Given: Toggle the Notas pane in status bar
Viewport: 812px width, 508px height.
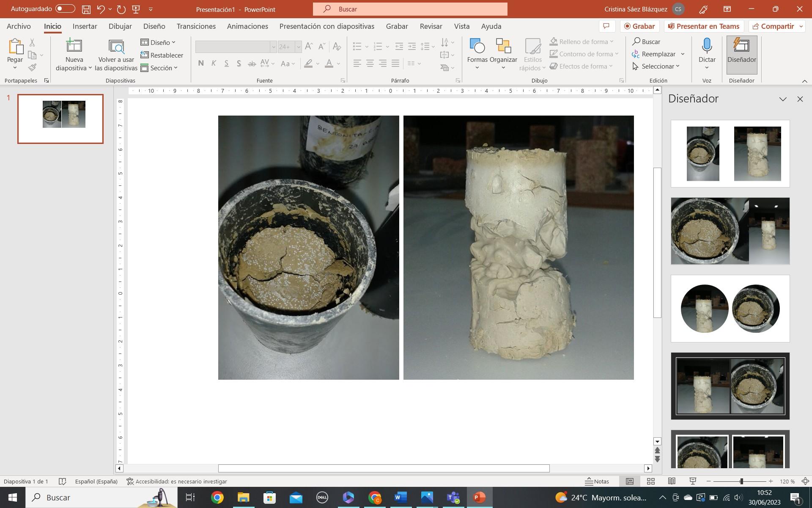Looking at the screenshot, I should (x=597, y=481).
